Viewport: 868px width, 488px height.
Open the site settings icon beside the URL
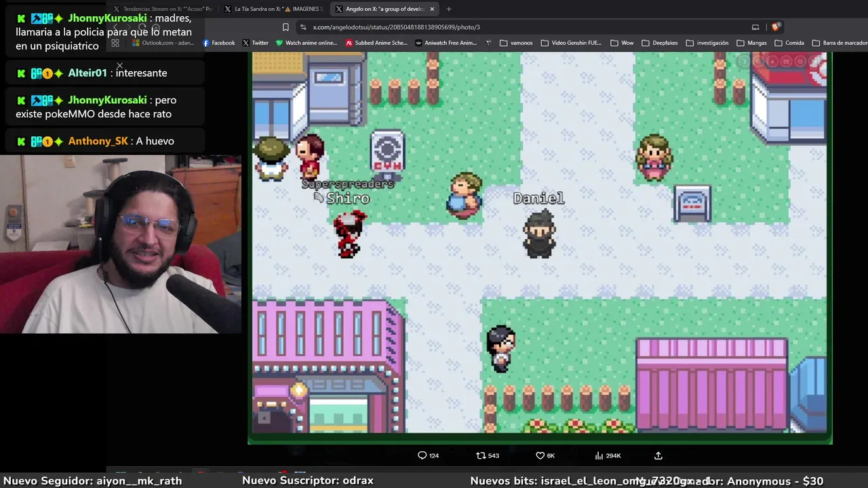[x=303, y=27]
